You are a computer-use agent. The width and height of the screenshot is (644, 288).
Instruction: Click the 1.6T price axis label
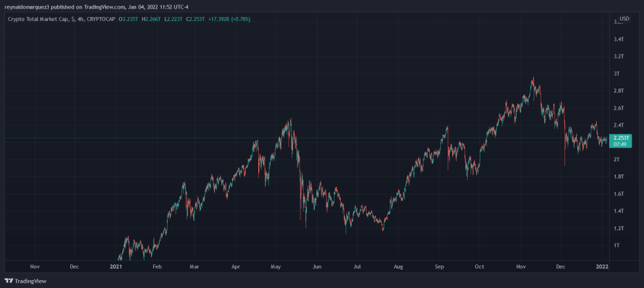[x=618, y=194]
